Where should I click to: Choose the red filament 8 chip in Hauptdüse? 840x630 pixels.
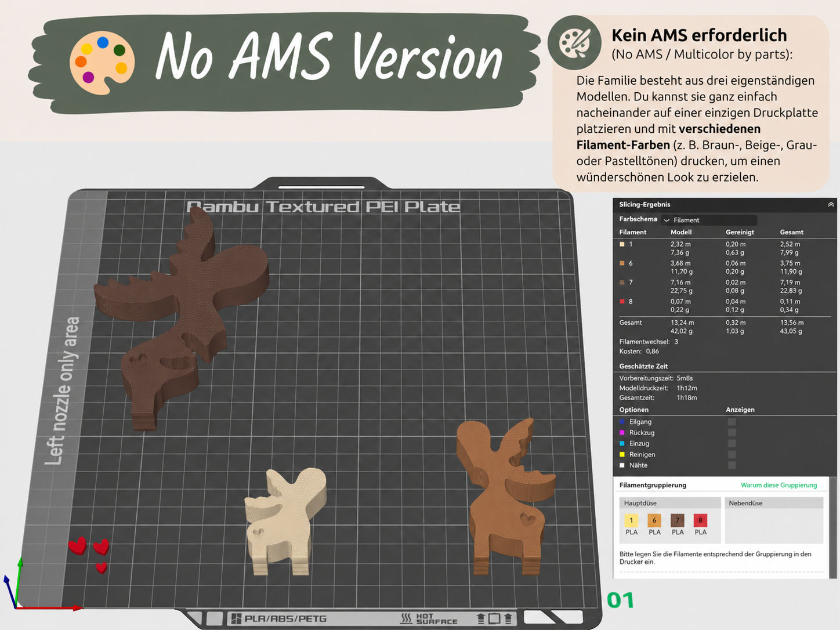pyautogui.click(x=700, y=520)
